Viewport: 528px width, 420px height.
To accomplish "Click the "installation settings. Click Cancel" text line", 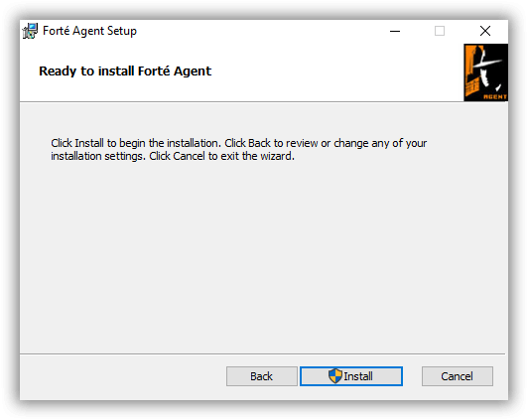I will (173, 156).
